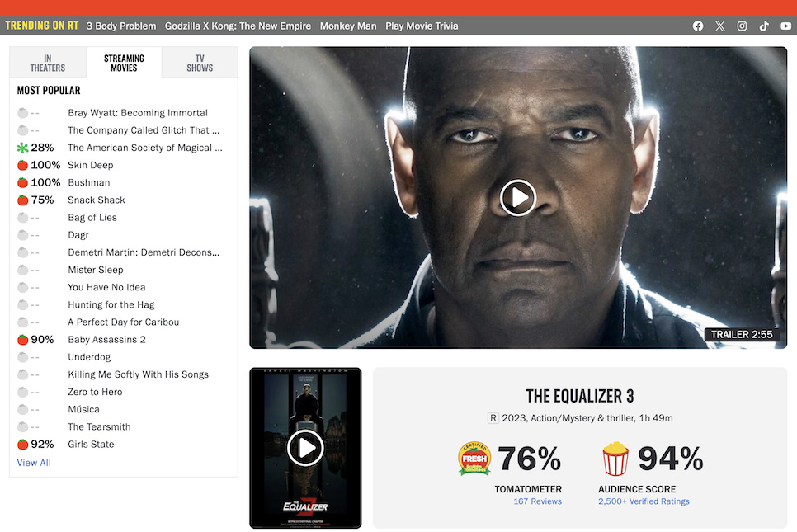Open the Bushman movie link

click(x=89, y=182)
